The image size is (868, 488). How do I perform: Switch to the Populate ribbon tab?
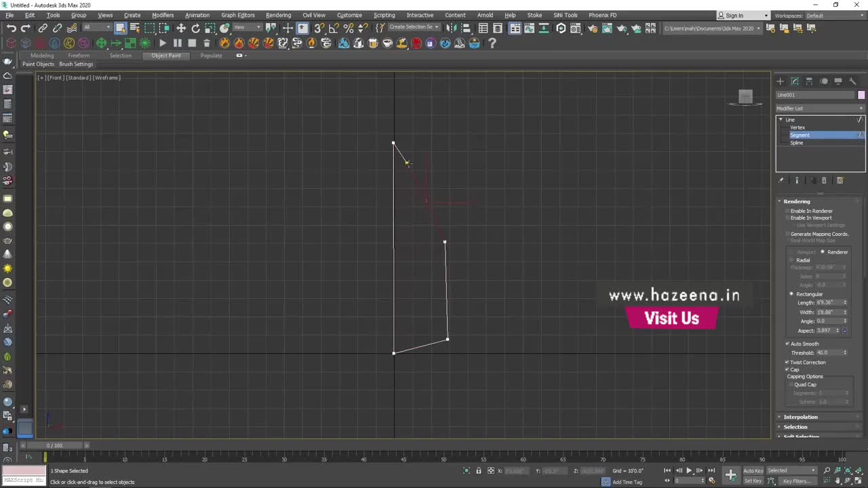[211, 56]
